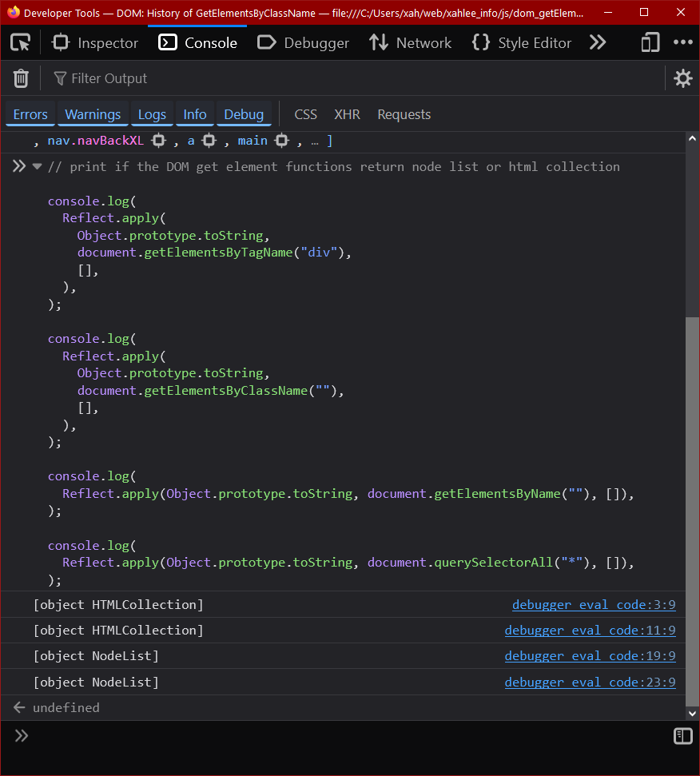The width and height of the screenshot is (700, 776).
Task: Show more tools chevron overflow
Action: click(x=598, y=42)
